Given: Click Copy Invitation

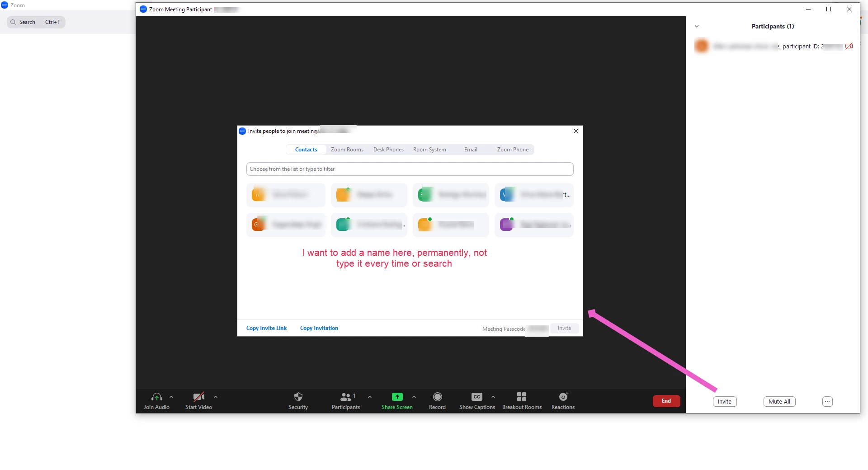Looking at the screenshot, I should (x=319, y=328).
